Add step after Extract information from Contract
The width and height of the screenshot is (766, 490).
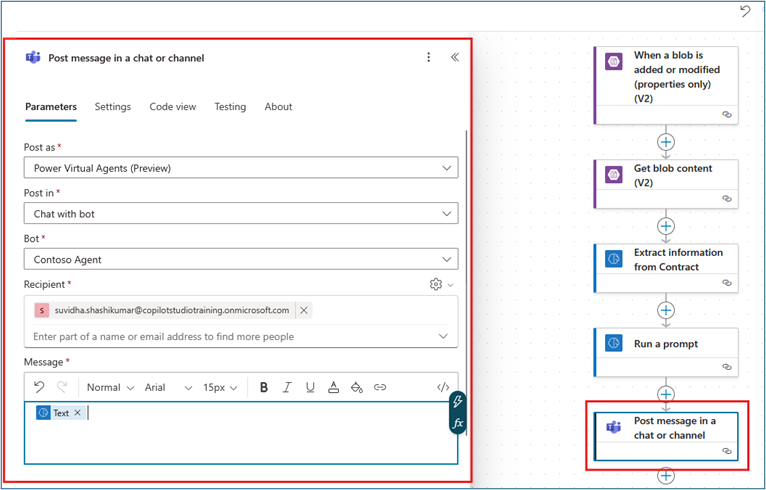coord(666,310)
